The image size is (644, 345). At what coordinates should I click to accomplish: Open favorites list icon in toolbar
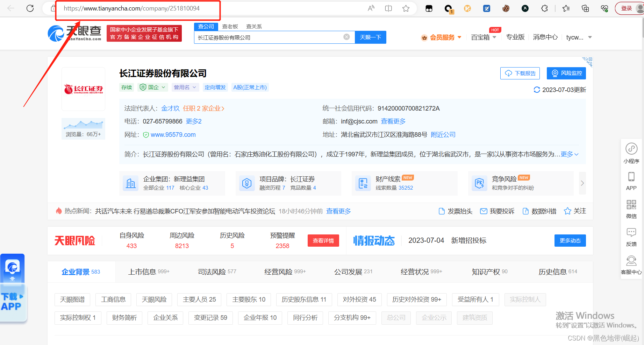[566, 8]
